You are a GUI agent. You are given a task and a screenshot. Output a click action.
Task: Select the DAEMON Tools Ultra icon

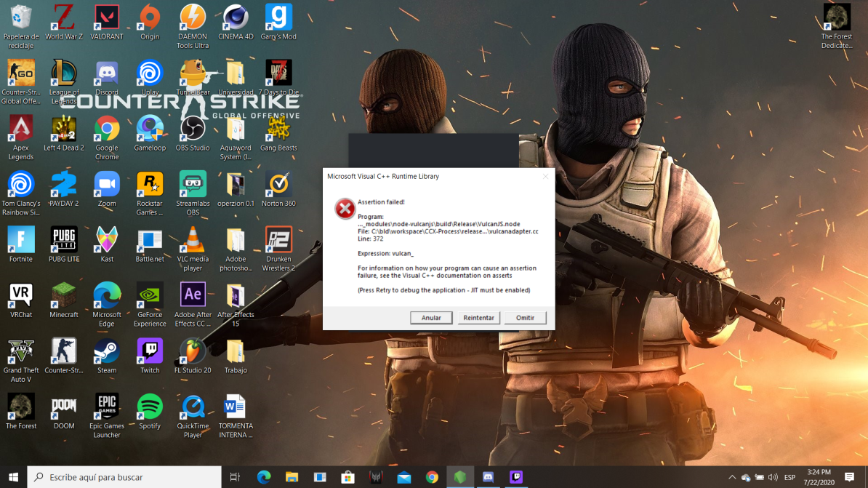[193, 27]
